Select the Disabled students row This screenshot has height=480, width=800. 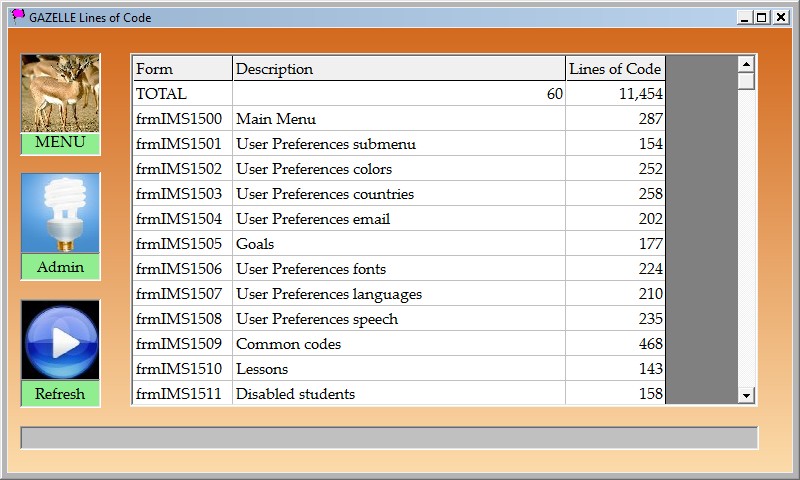point(398,394)
